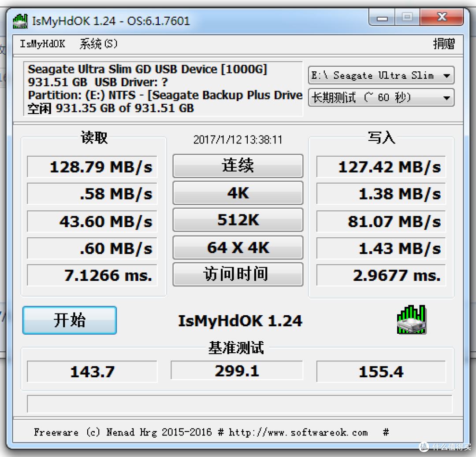Select the 7.1266 ms. read access time

pos(92,275)
